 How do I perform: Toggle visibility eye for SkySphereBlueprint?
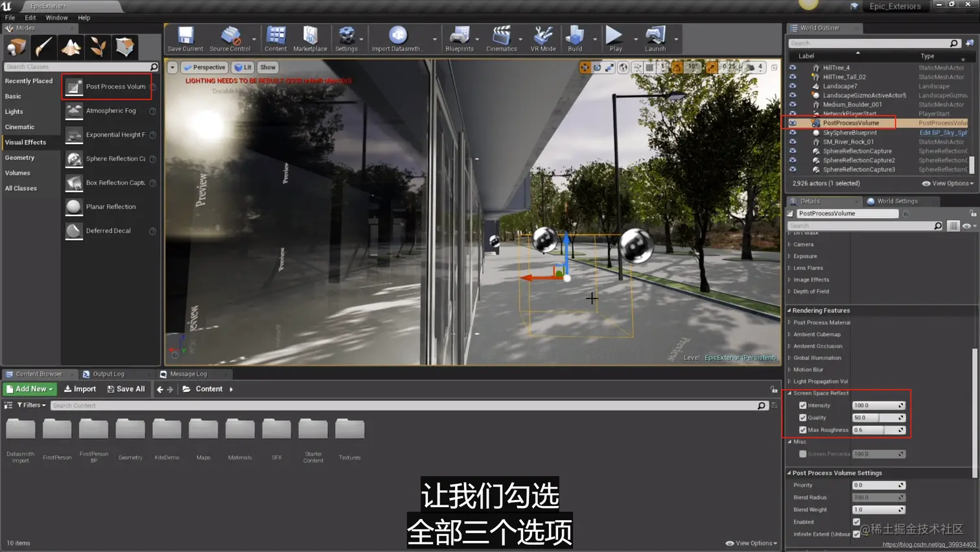point(793,133)
